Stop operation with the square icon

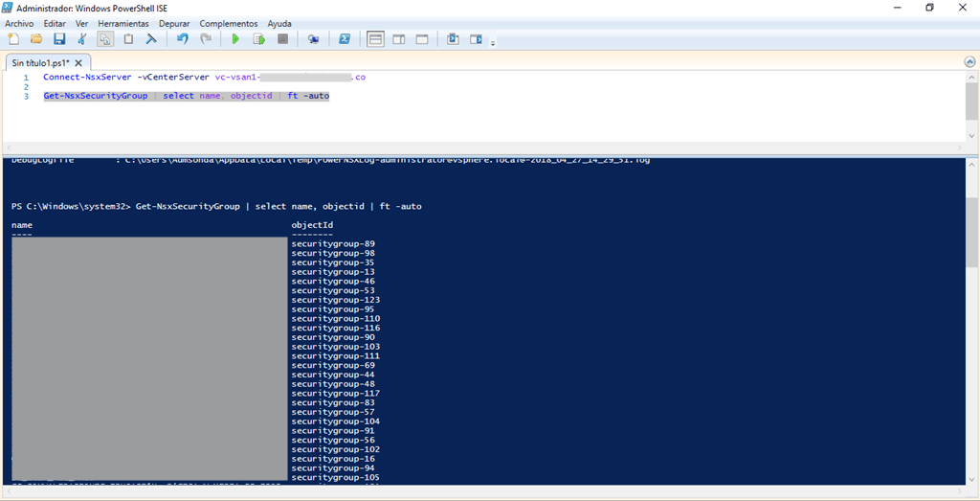[282, 39]
